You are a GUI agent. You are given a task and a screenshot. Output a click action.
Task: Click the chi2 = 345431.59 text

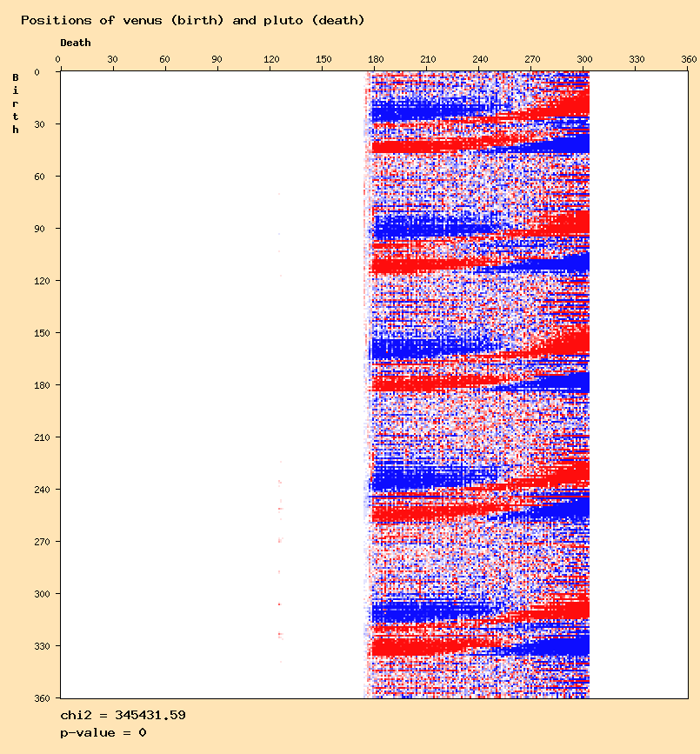click(x=123, y=715)
